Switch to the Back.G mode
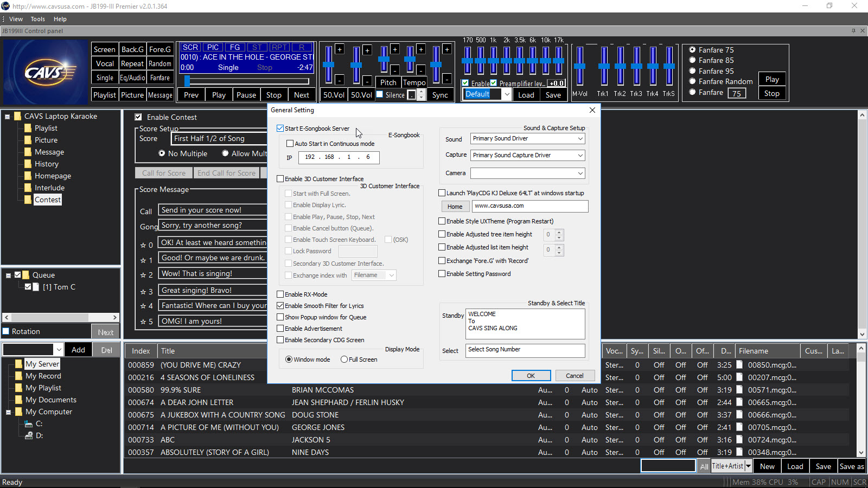Viewport: 868px width, 488px height. coord(132,49)
